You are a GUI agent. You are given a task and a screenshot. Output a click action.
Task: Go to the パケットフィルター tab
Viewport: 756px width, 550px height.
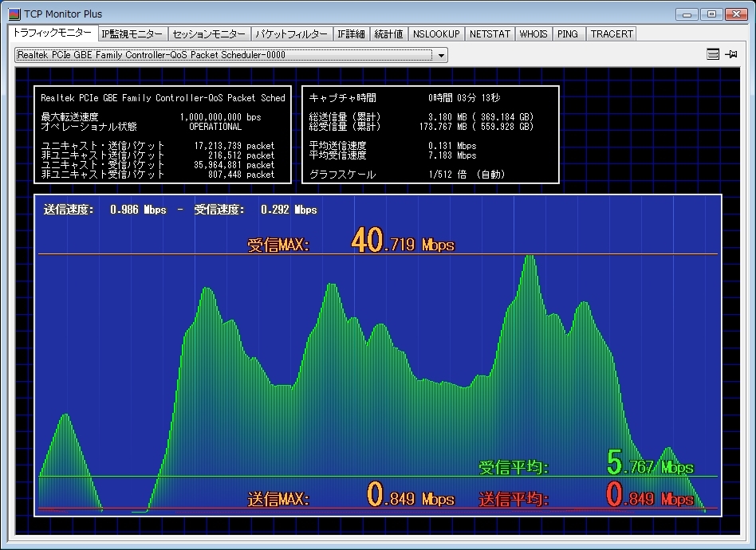pyautogui.click(x=292, y=33)
